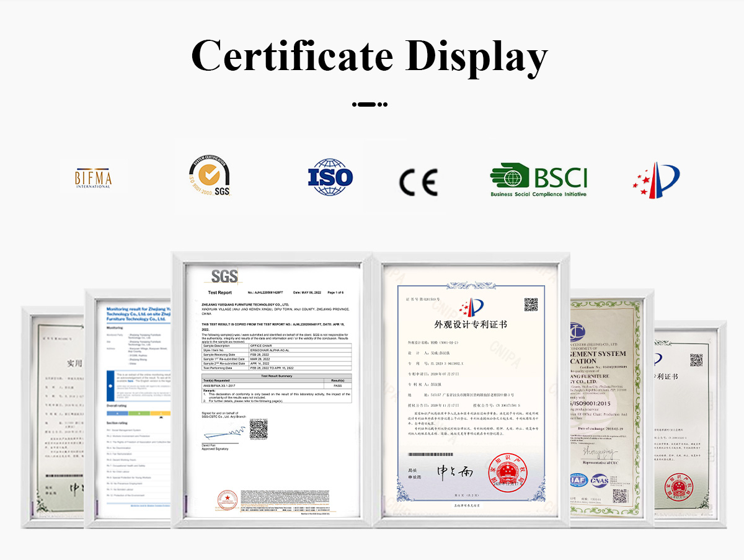Click the blue ISO globe logo
Viewport: 744px width, 560px height.
click(330, 177)
